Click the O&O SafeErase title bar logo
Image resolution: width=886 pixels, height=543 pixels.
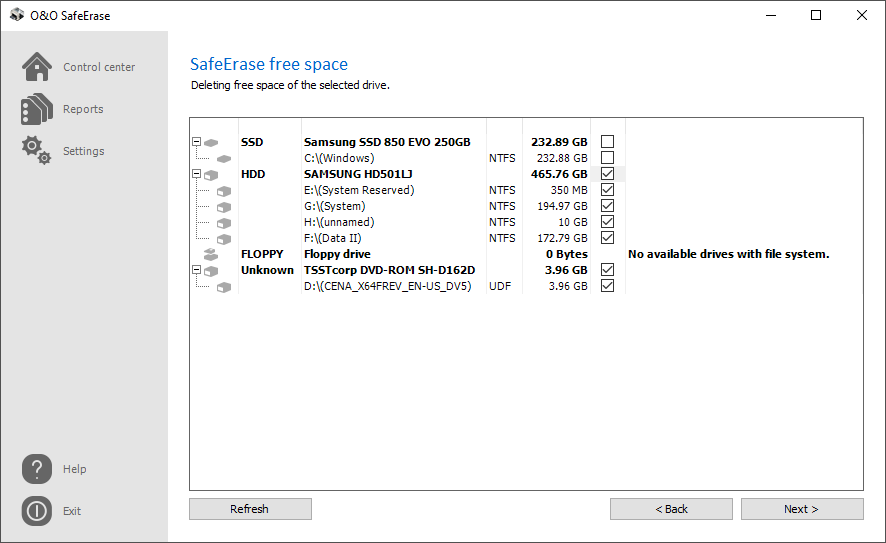click(x=17, y=15)
